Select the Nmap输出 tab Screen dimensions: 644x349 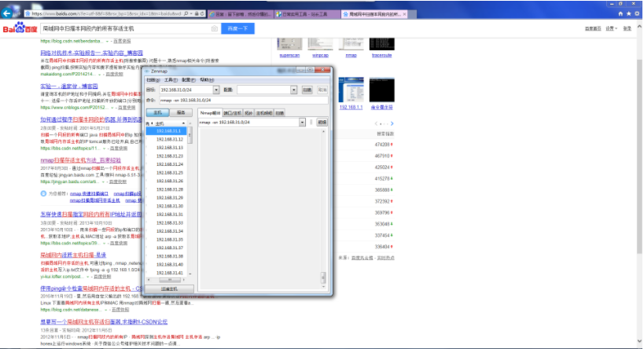point(210,113)
